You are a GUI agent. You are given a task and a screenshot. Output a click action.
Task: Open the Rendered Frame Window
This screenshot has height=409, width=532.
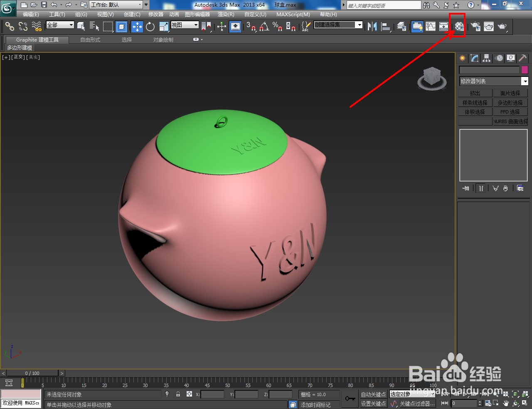click(488, 27)
